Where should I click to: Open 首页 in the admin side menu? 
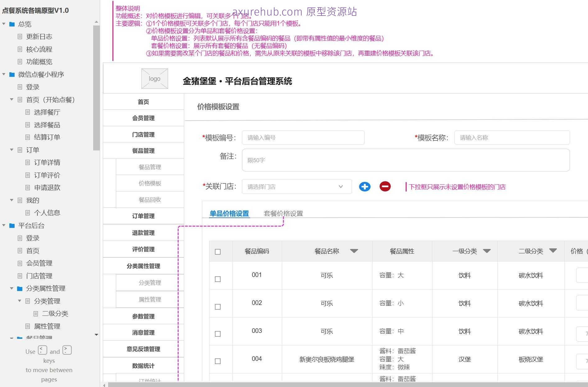[x=144, y=102]
